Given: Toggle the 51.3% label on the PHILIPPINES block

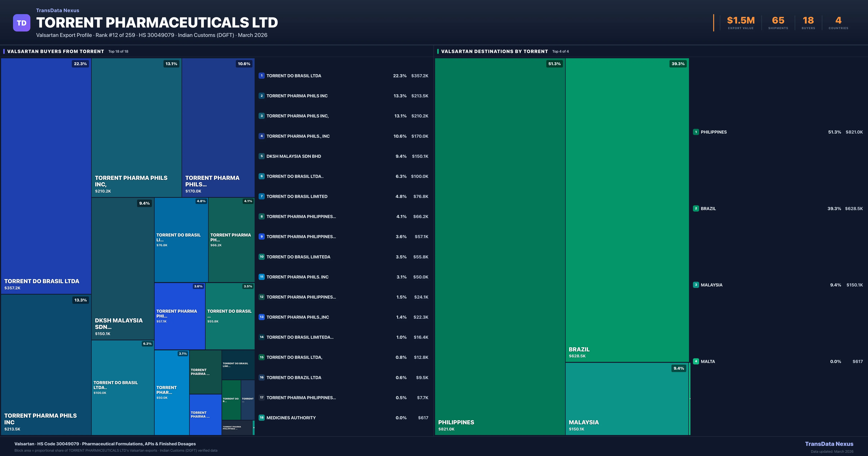Looking at the screenshot, I should tap(554, 63).
